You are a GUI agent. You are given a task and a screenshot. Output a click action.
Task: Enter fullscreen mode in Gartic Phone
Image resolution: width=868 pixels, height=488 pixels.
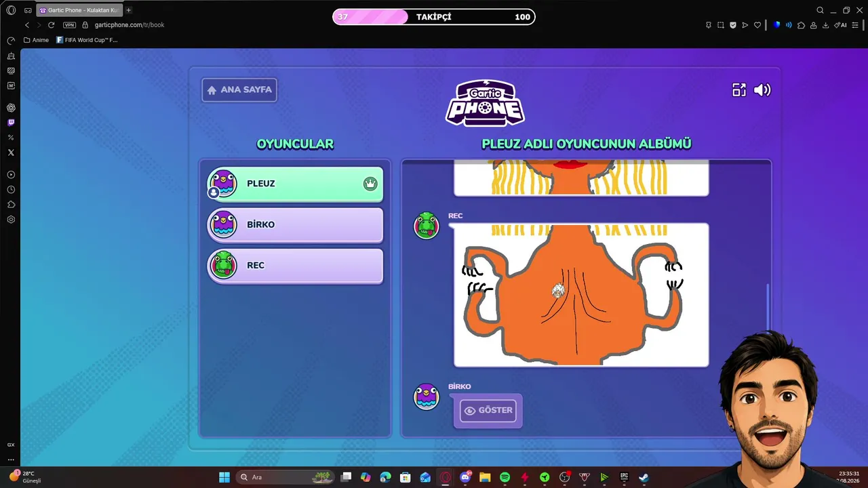[739, 90]
